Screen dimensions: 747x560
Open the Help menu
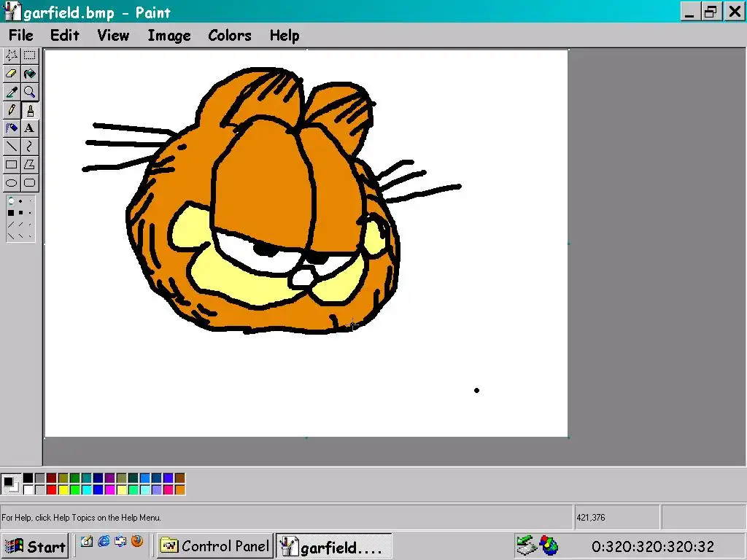(x=285, y=35)
